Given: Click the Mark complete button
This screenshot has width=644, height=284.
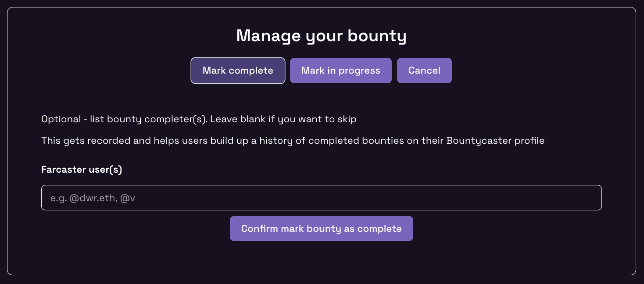Looking at the screenshot, I should pos(238,71).
